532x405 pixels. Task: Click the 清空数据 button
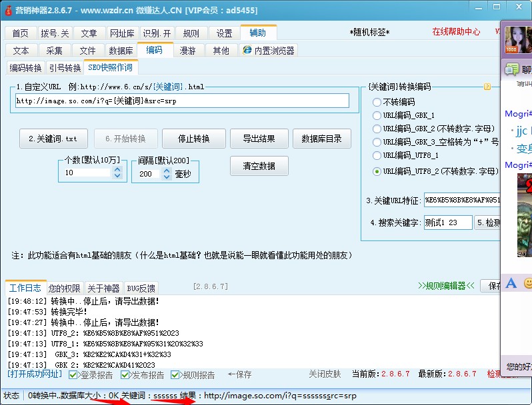coord(259,166)
